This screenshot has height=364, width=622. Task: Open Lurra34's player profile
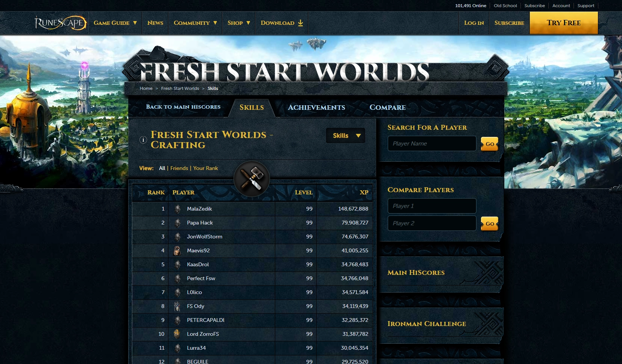tap(196, 348)
